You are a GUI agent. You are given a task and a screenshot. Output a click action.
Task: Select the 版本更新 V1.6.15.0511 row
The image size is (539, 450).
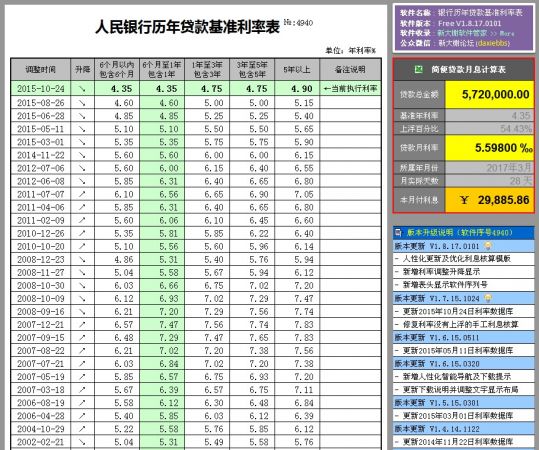coord(463,338)
